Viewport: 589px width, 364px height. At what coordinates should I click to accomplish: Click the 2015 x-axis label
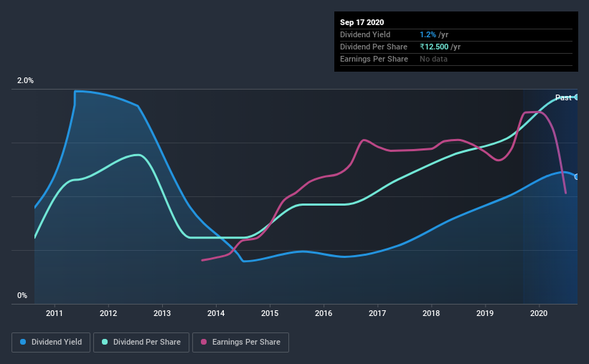270,313
